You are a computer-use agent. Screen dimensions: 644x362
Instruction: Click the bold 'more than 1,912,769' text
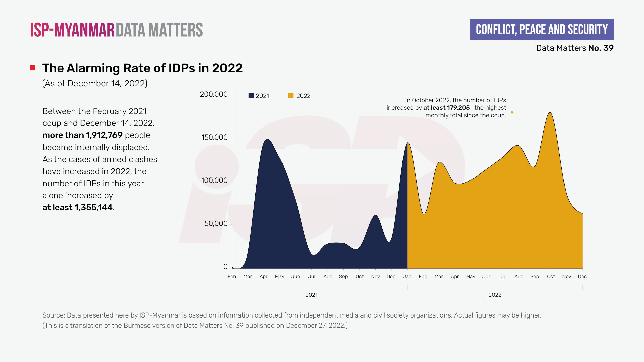point(83,135)
